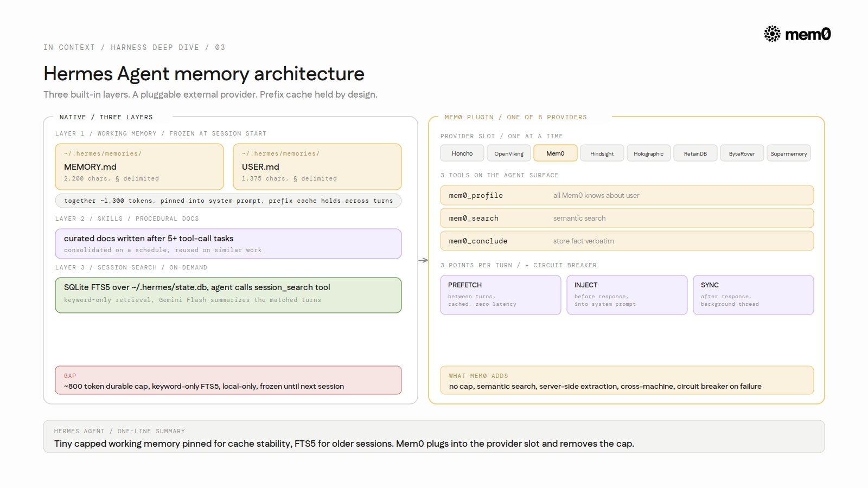
Task: Click the mem0_conclude tool row
Action: pyautogui.click(x=627, y=241)
